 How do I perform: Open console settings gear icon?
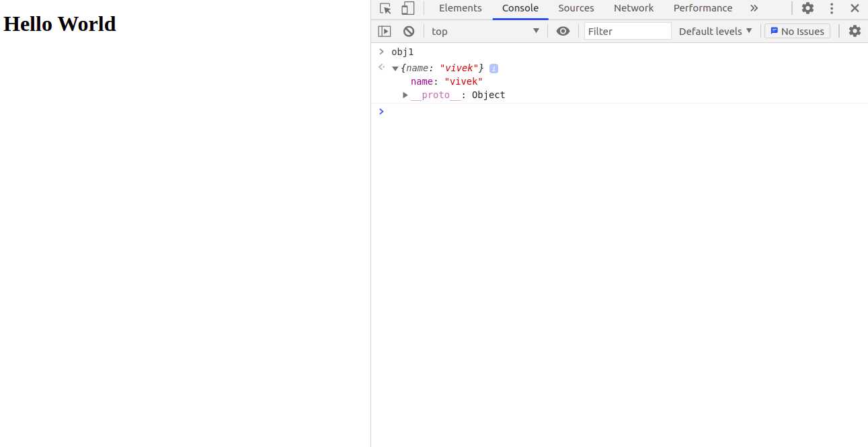click(854, 32)
